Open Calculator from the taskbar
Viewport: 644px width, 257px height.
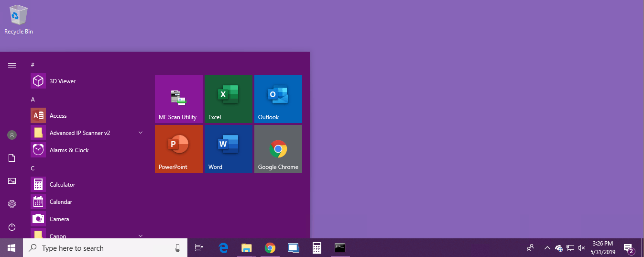(x=317, y=248)
